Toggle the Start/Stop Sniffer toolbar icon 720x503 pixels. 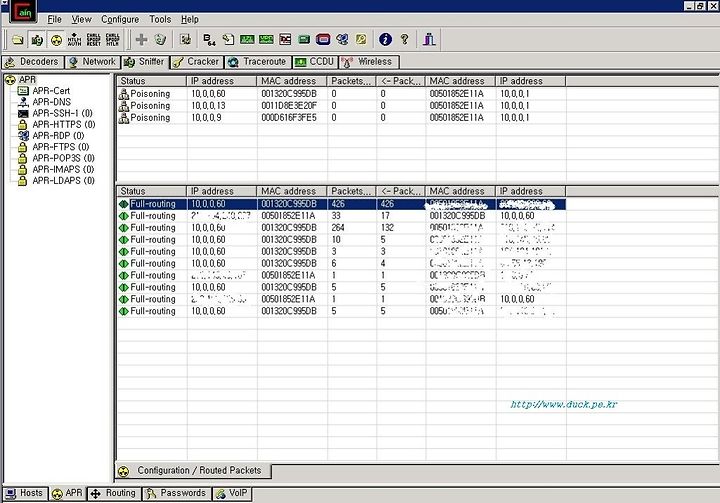(37, 40)
